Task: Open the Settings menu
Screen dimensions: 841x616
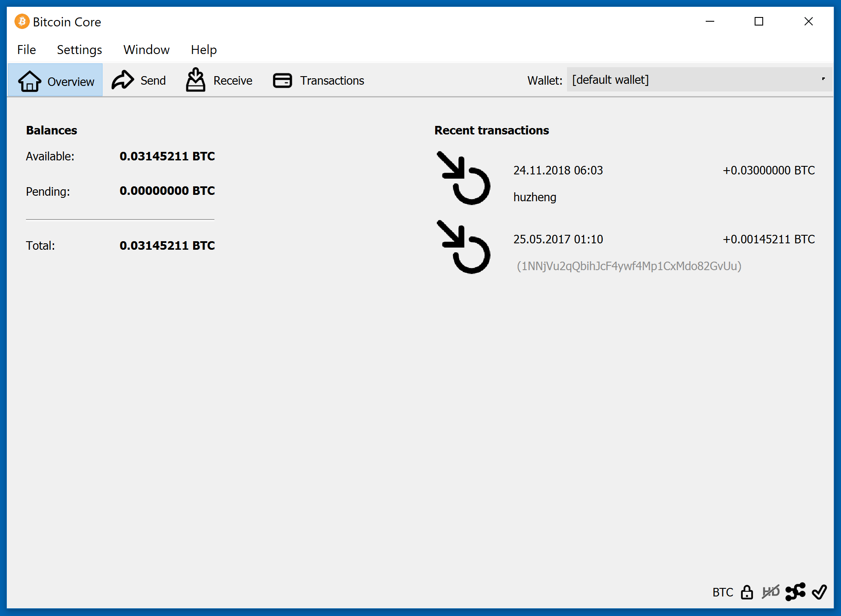Action: (x=79, y=50)
